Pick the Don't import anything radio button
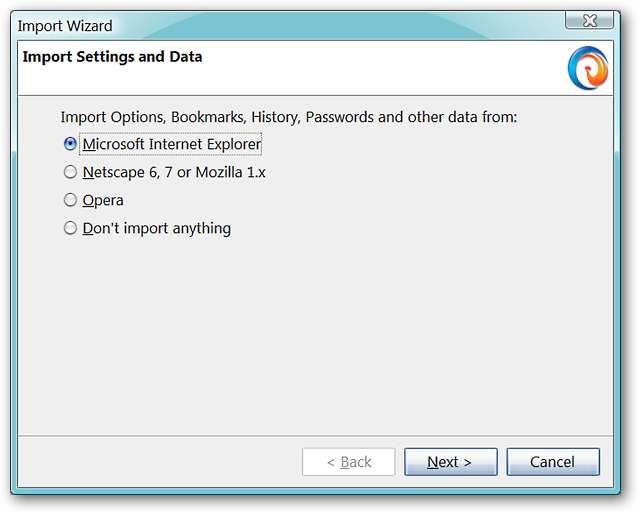Image resolution: width=639 pixels, height=513 pixels. pos(70,228)
